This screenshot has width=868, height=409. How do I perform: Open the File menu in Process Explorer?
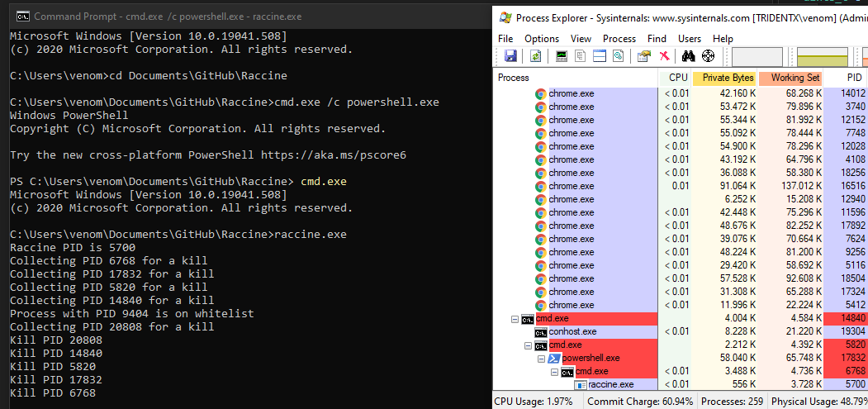tap(505, 39)
